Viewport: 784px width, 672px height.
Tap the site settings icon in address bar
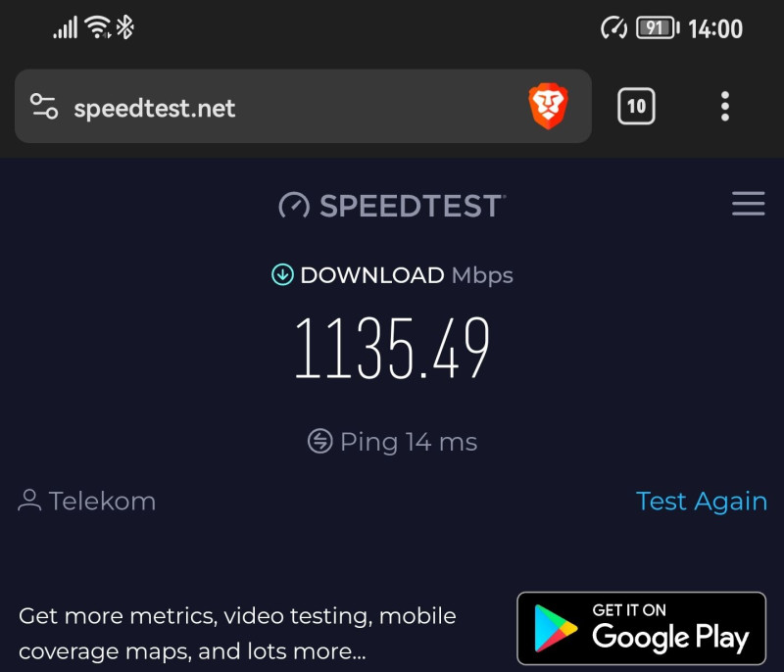click(44, 106)
